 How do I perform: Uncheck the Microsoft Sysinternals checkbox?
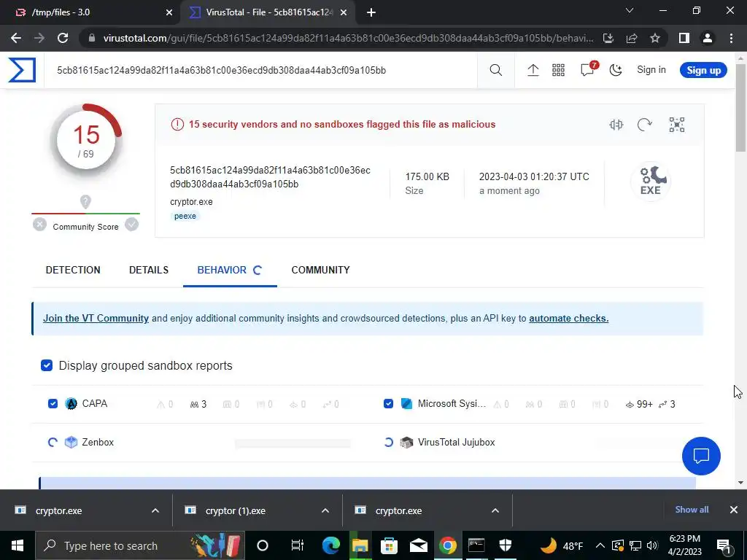pyautogui.click(x=388, y=404)
